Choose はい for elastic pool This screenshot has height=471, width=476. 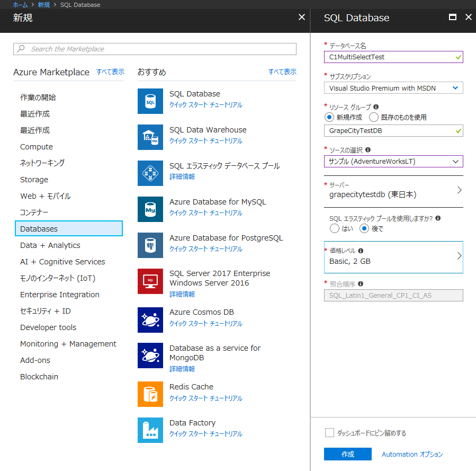click(334, 228)
